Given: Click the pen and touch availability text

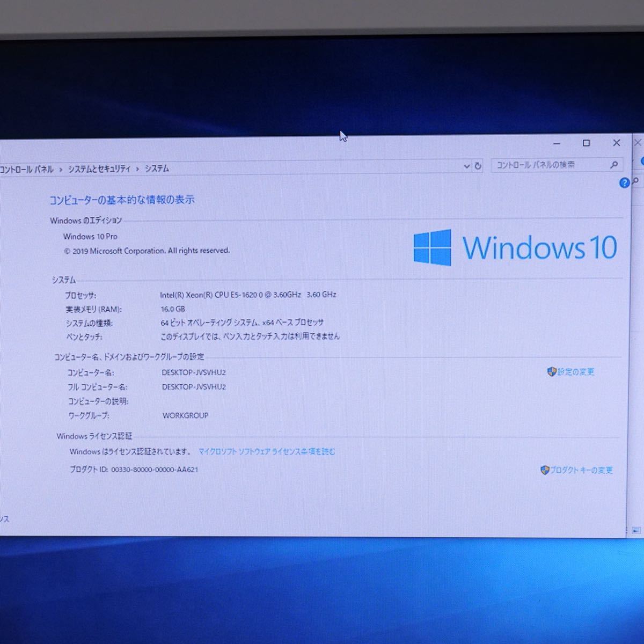Looking at the screenshot, I should (x=250, y=337).
